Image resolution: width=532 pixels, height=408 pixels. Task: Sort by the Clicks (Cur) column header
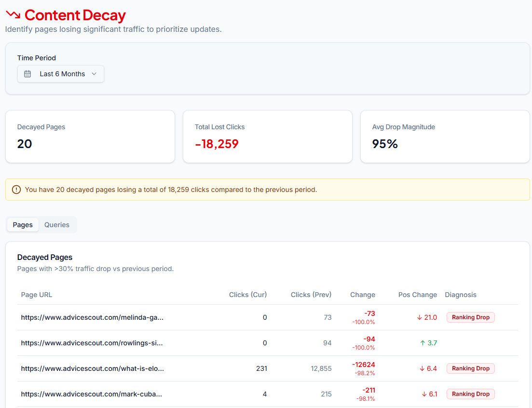coord(247,295)
